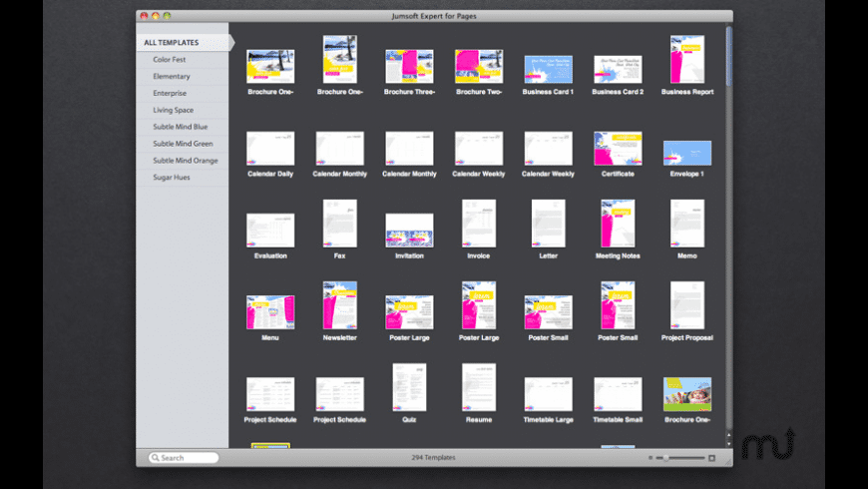The height and width of the screenshot is (489, 868).
Task: Select the portrait Poster Small thumbnail
Action: click(x=618, y=305)
